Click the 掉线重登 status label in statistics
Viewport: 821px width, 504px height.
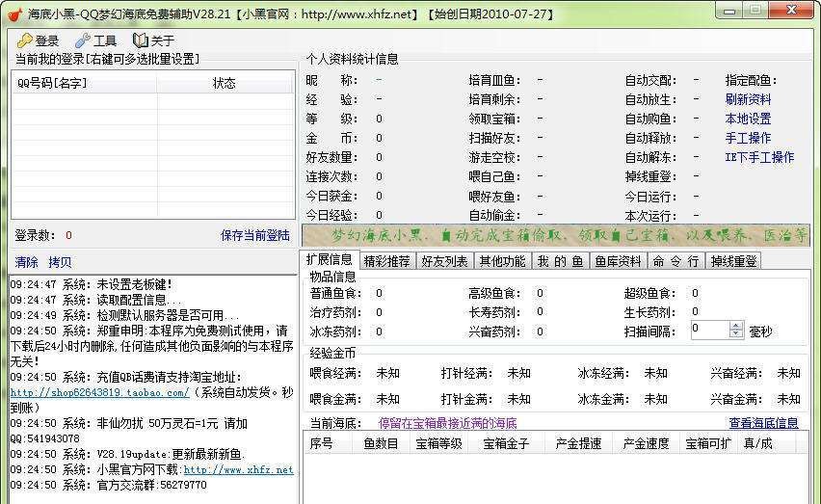[650, 177]
